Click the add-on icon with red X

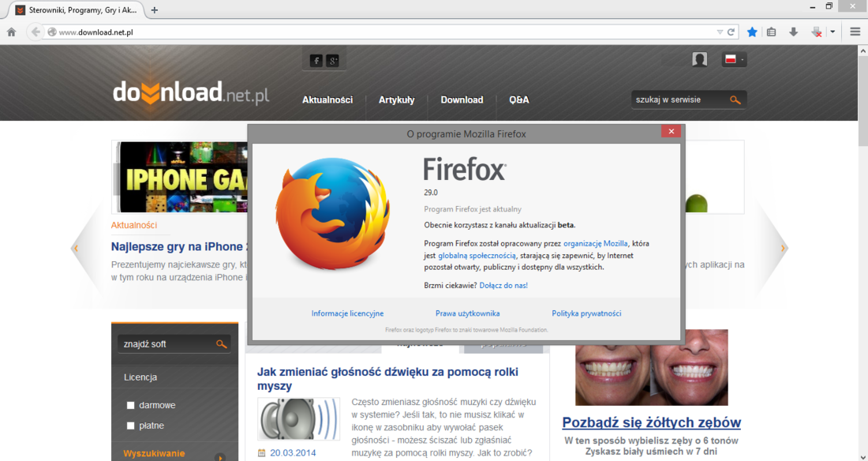[817, 32]
